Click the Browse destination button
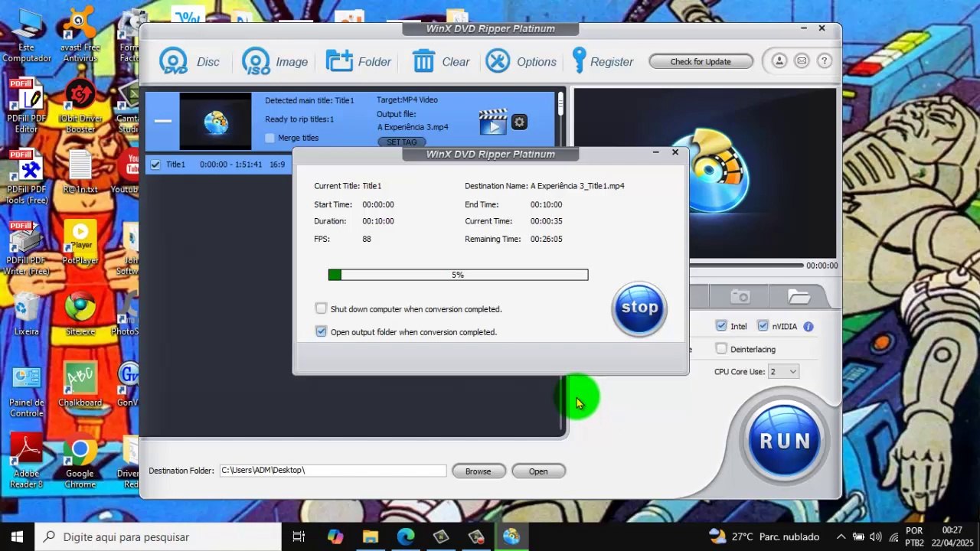980x551 pixels. click(x=479, y=471)
